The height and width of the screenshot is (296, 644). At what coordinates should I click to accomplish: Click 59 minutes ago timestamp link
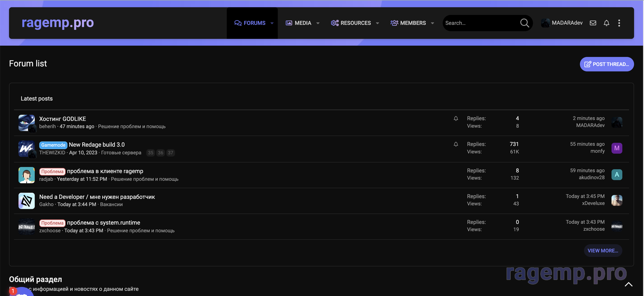point(587,171)
